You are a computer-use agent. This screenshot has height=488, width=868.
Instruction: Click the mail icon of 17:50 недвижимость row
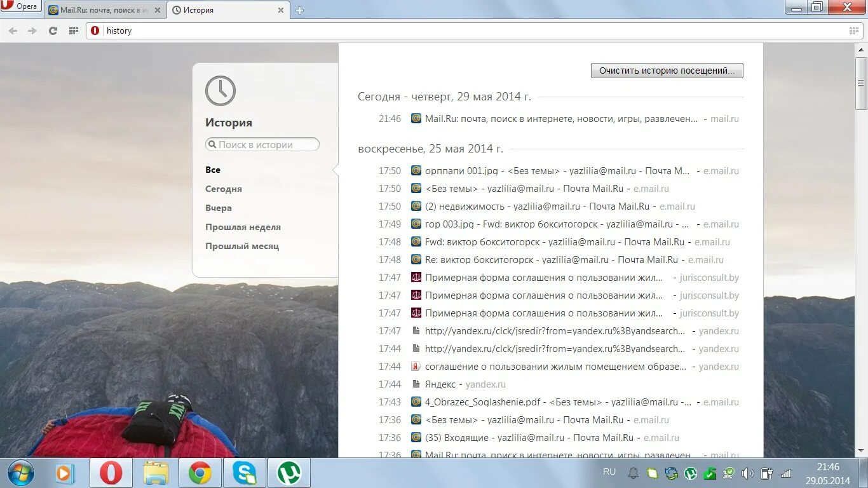tap(416, 206)
